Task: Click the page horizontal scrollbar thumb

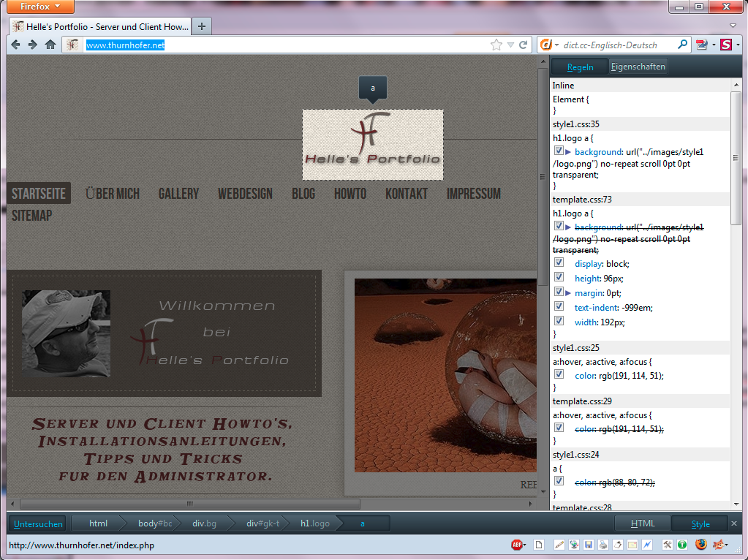Action: [190, 504]
